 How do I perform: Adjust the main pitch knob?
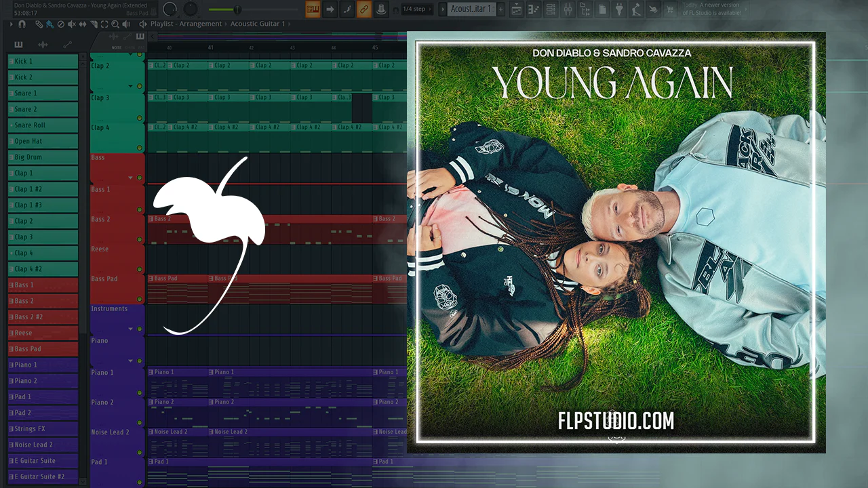(x=191, y=9)
